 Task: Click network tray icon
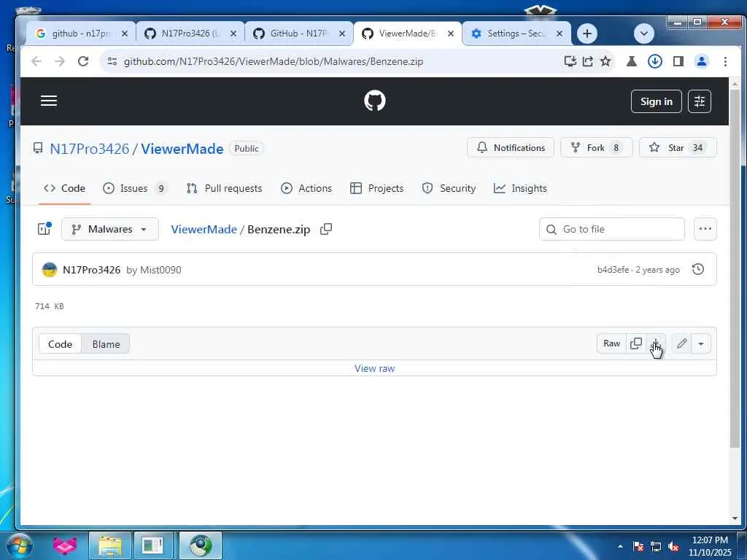pyautogui.click(x=656, y=546)
